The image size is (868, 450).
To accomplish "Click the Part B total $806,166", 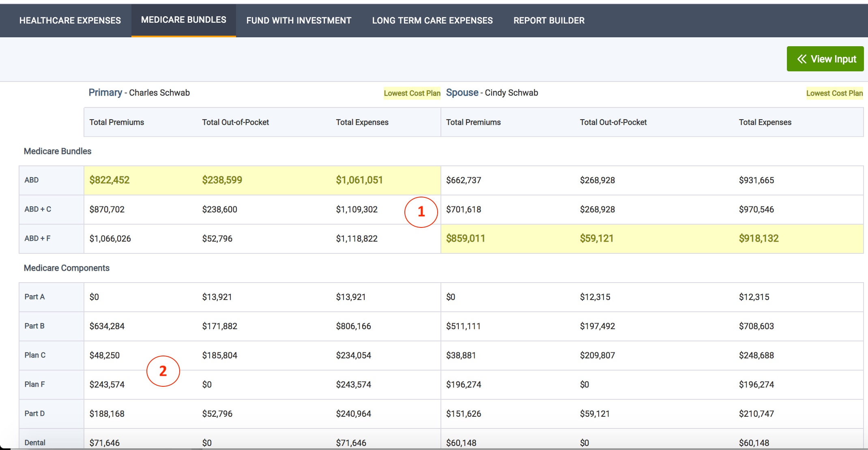I will click(354, 326).
